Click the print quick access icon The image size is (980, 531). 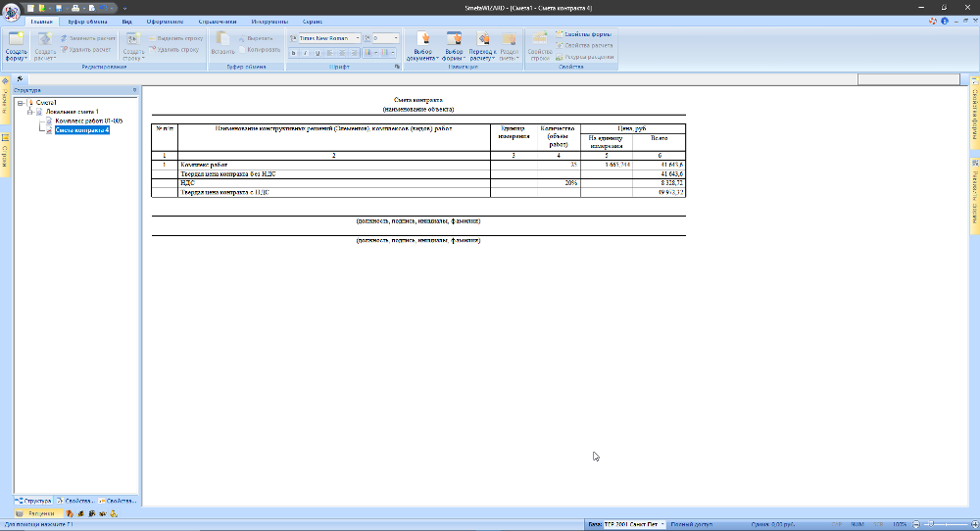(x=75, y=8)
